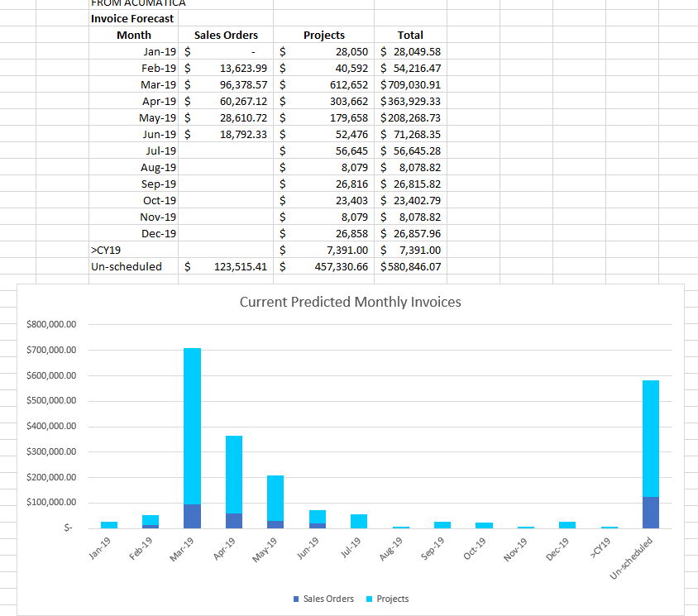Click the Invoice Forecast heading cell
Viewport: 698px width, 616px height.
(x=132, y=18)
